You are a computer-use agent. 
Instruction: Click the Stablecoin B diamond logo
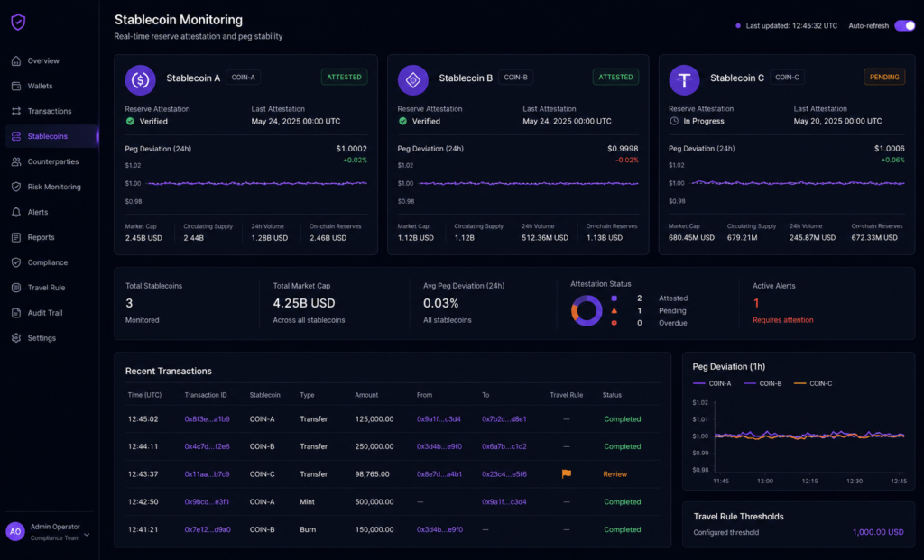click(x=413, y=79)
